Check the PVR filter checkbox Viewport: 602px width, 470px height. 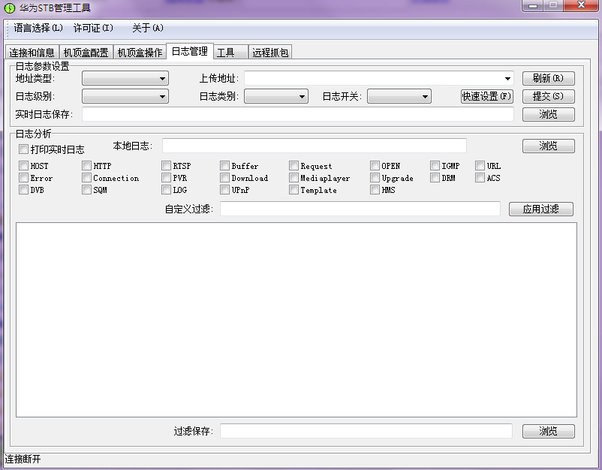click(x=166, y=177)
